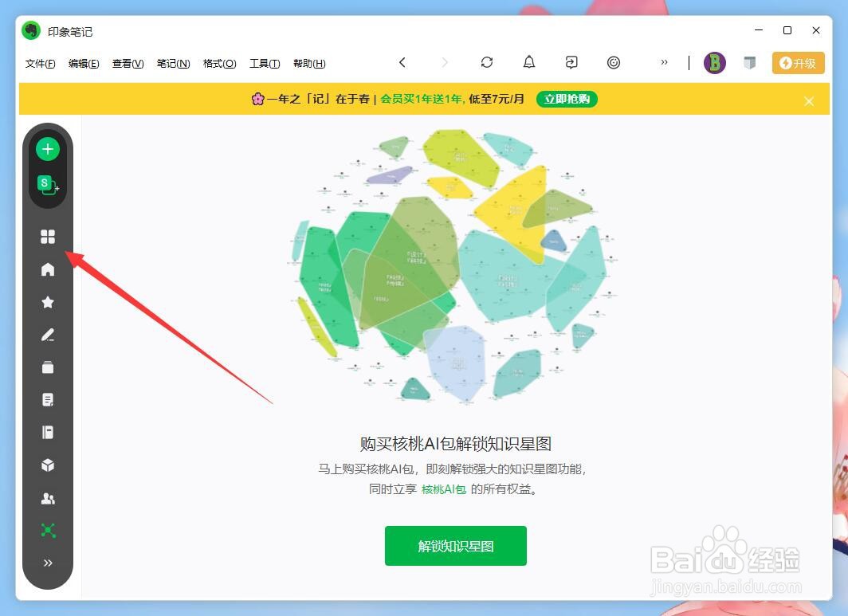This screenshot has width=848, height=616.
Task: Maximize the 印象笔记 window
Action: pos(787,30)
